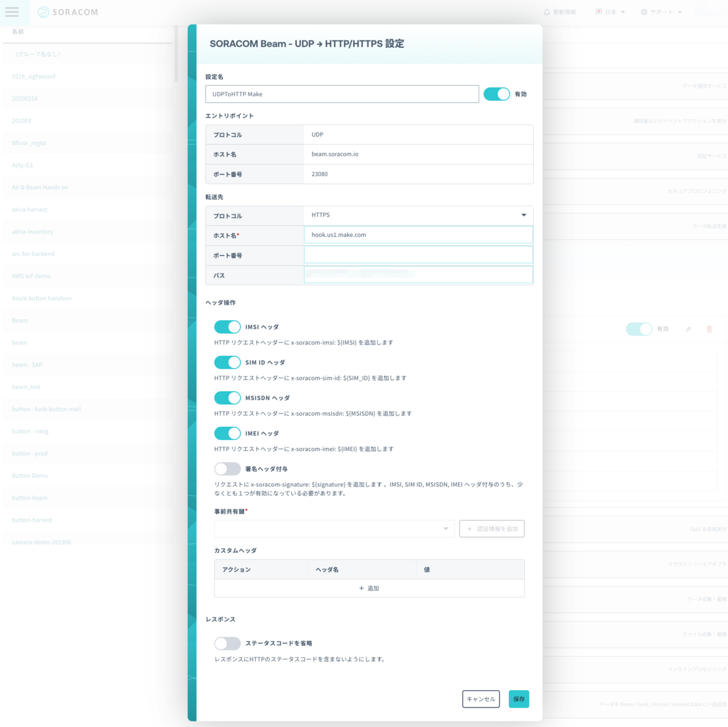Enable the ステータスコードを省略 toggle
This screenshot has height=727, width=728.
(x=227, y=643)
